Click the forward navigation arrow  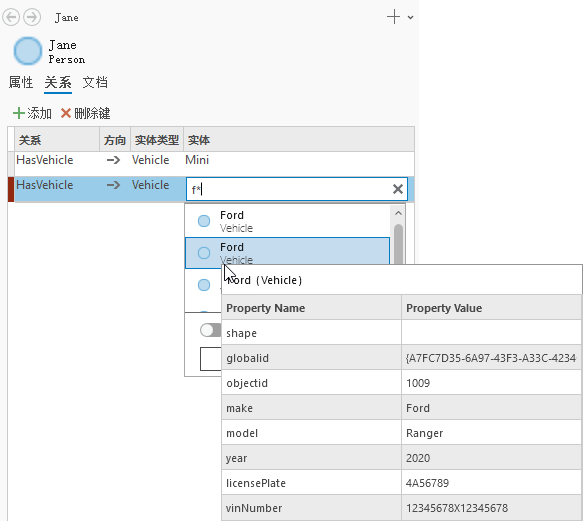tap(32, 17)
